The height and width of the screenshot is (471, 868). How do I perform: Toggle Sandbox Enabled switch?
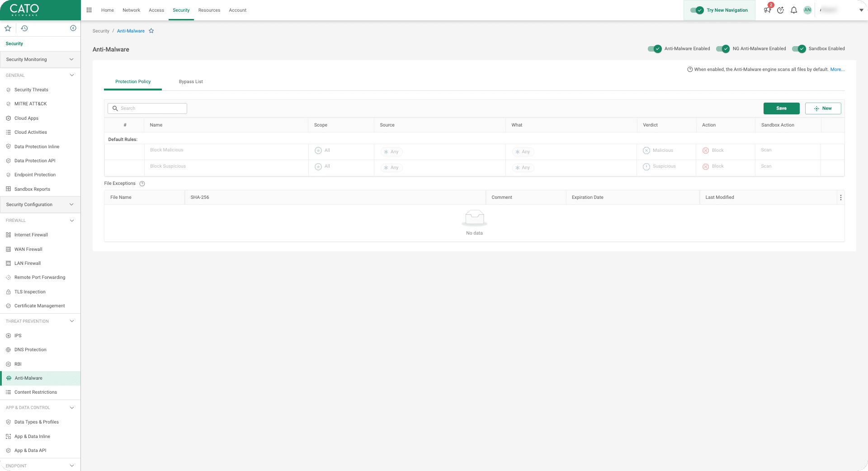799,49
